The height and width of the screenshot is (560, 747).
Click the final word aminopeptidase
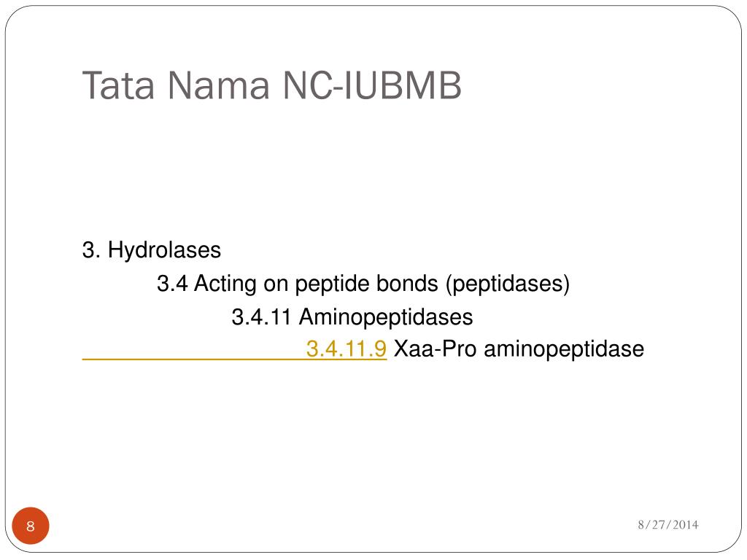[564, 349]
